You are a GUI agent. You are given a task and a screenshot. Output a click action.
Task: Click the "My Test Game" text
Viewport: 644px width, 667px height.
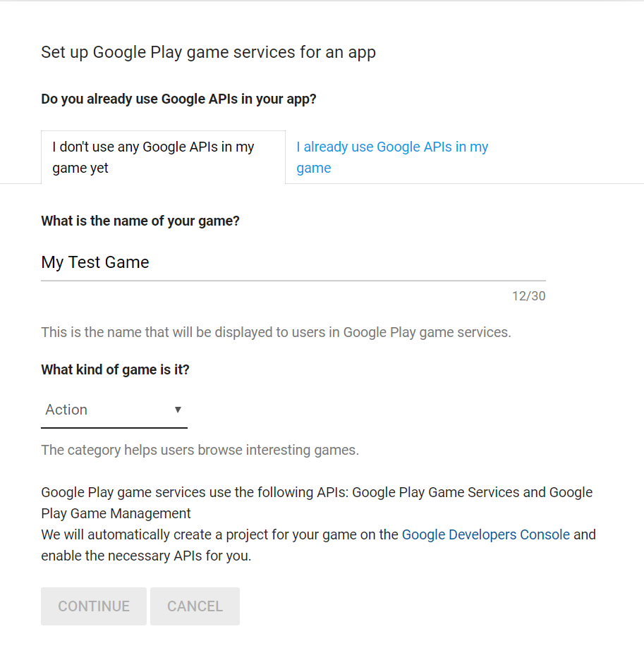tap(95, 262)
